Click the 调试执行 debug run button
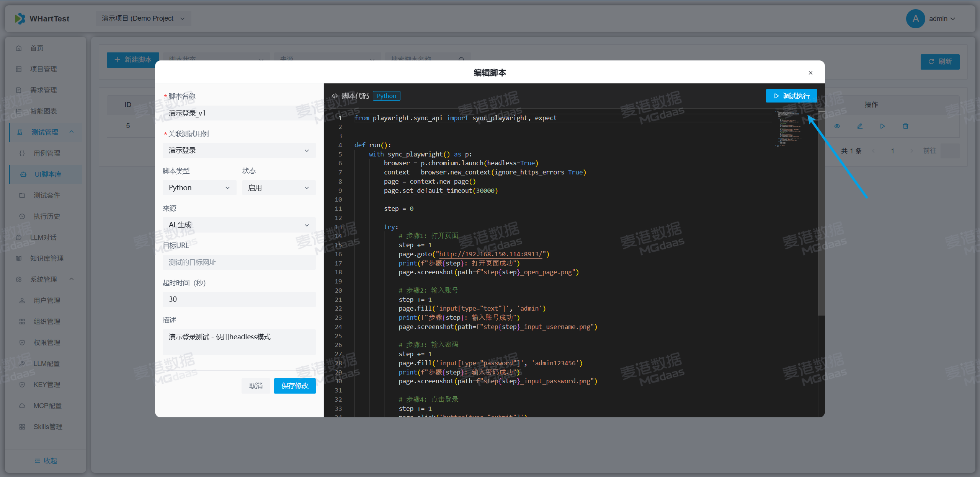 pos(791,96)
